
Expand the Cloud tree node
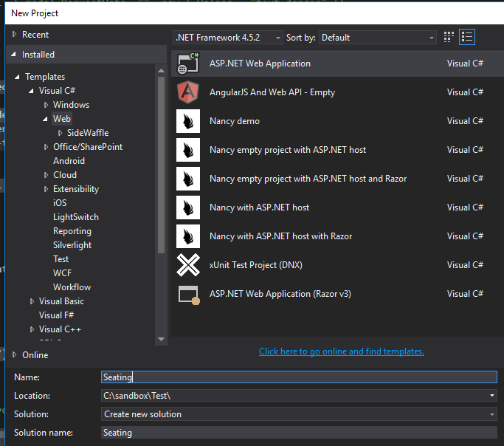[x=46, y=175]
